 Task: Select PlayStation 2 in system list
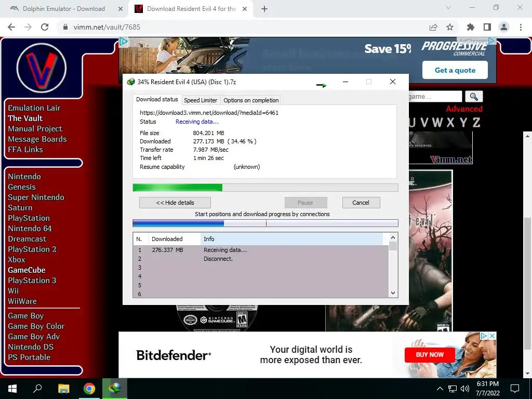32,249
